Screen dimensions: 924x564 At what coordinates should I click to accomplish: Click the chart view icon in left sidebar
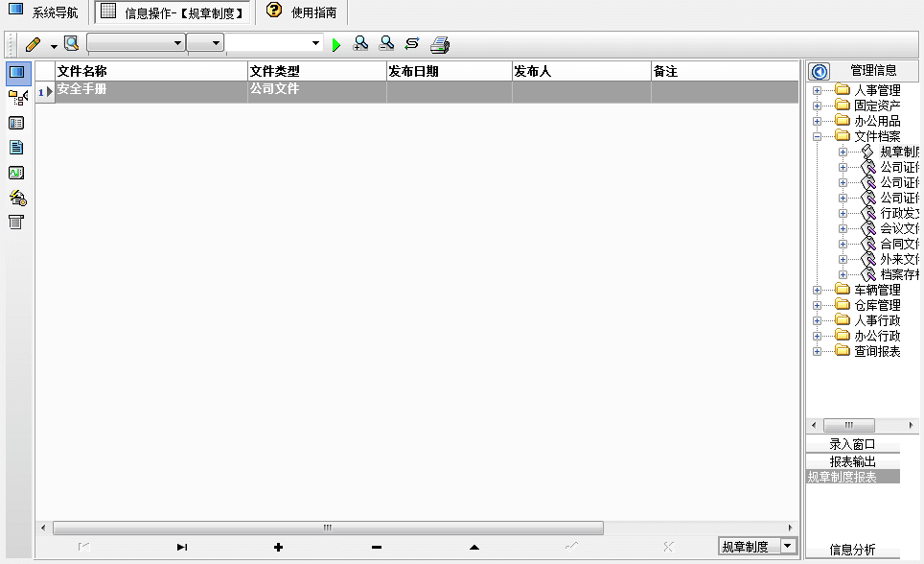(16, 173)
